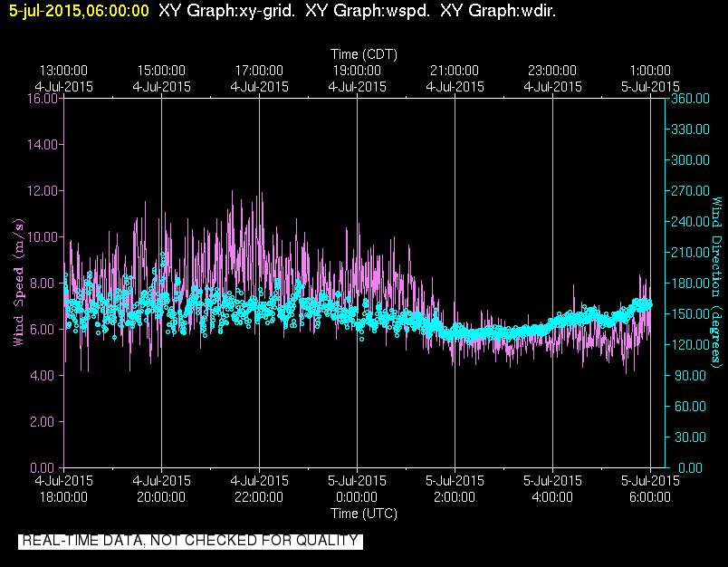Click the 16.00 wind speed axis value
The width and height of the screenshot is (728, 567).
[x=43, y=99]
